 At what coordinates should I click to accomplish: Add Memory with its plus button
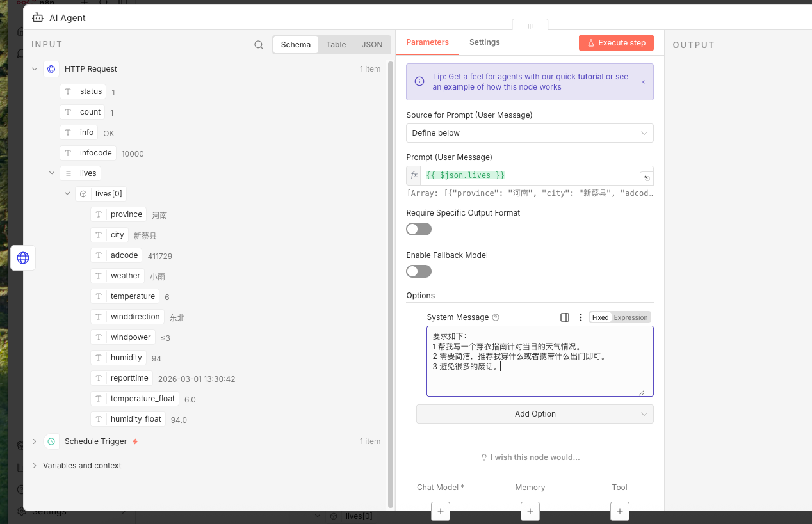tap(530, 511)
